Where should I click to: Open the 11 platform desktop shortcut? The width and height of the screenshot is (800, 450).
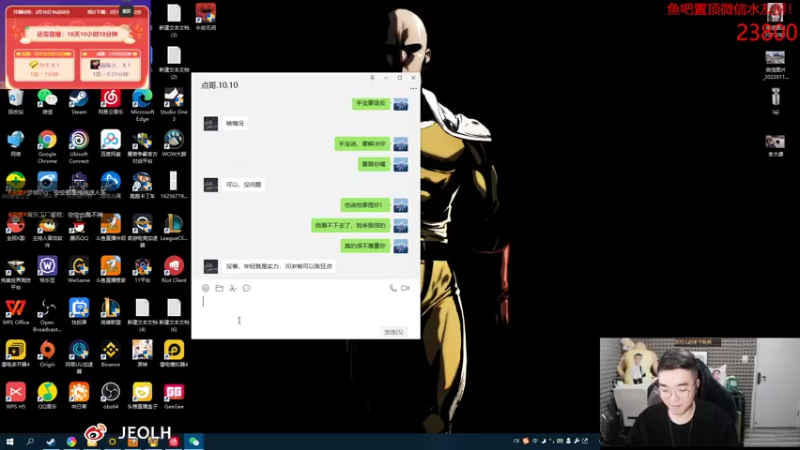coord(142,270)
